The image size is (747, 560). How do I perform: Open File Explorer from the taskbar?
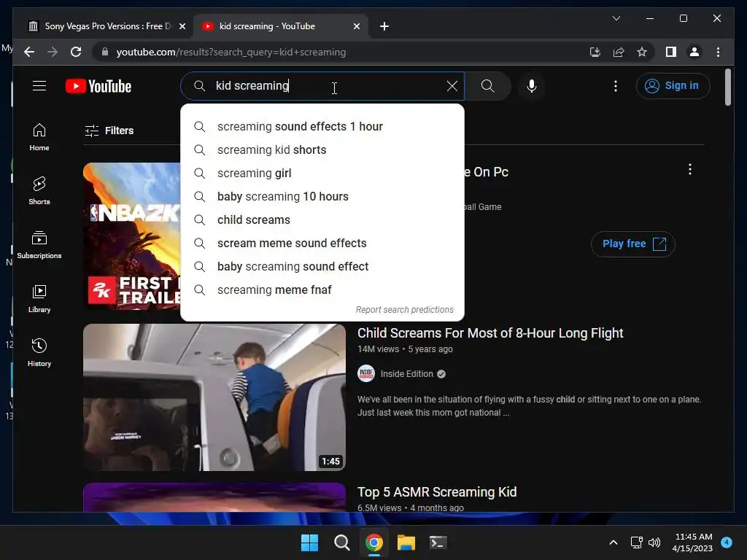406,542
